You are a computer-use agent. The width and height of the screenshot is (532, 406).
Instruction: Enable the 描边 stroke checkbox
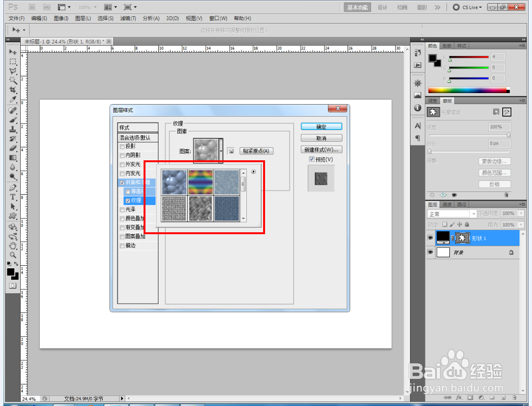122,246
